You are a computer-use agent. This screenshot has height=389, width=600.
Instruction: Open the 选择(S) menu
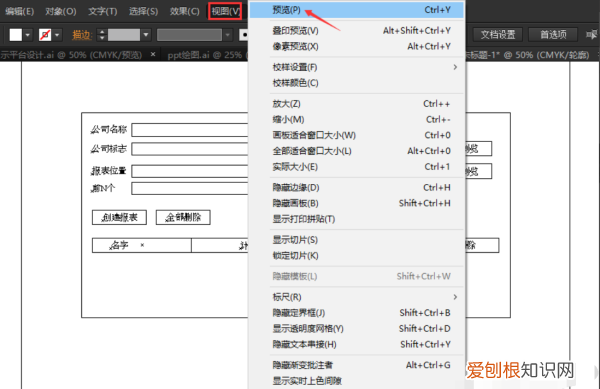[x=143, y=11]
